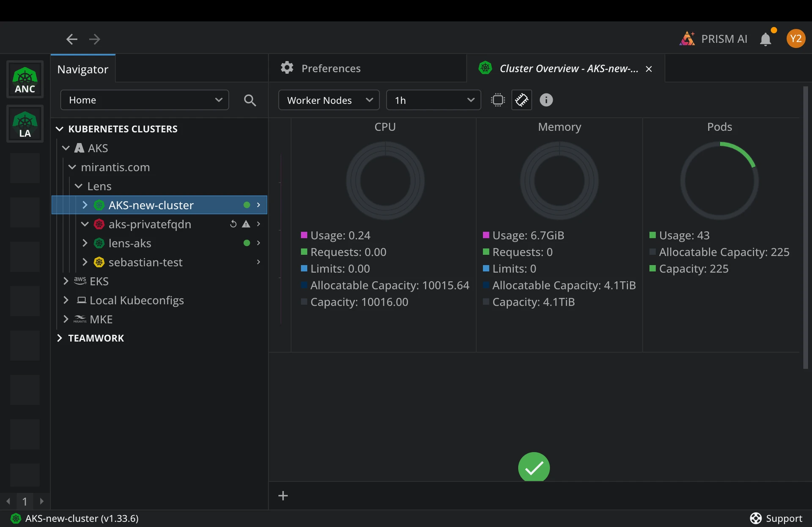Image resolution: width=812 pixels, height=527 pixels.
Task: Switch to the Preferences tab
Action: pos(331,68)
